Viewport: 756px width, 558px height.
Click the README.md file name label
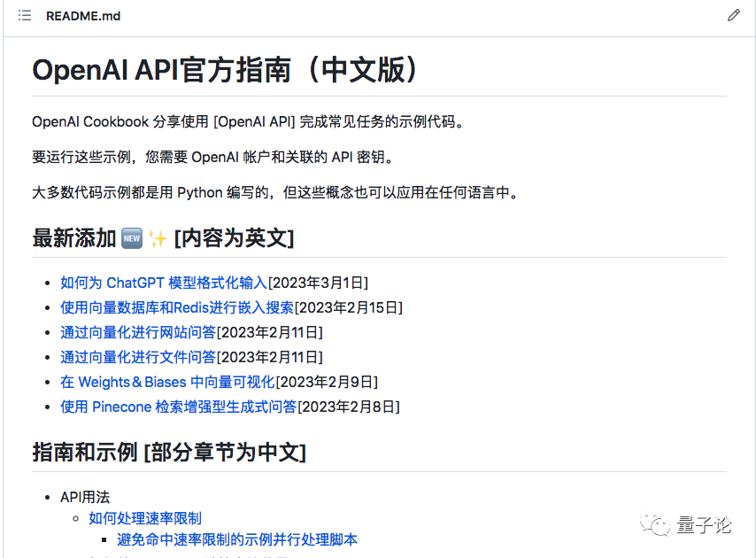(x=83, y=16)
